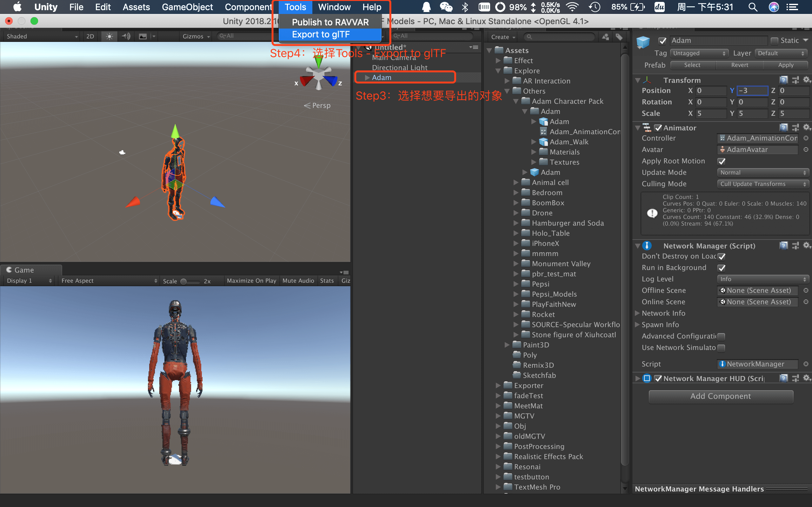Click the Add Component button

721,396
